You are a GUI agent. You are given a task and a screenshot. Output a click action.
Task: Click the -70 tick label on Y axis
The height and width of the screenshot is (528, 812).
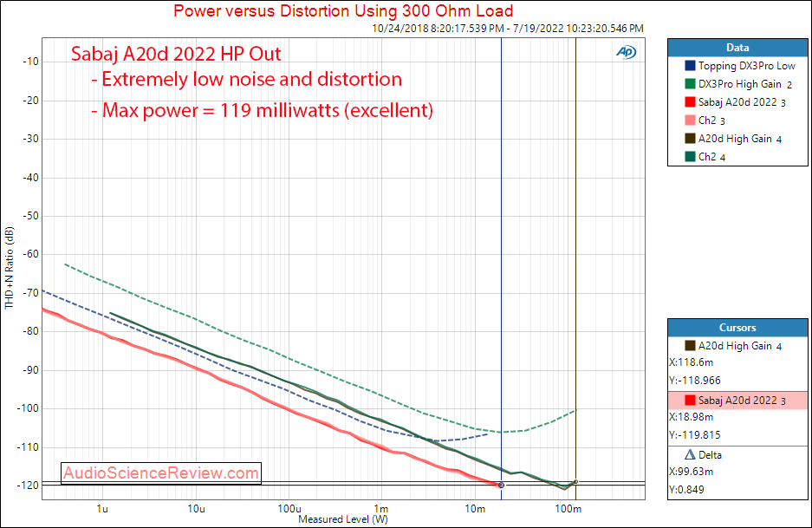click(29, 293)
